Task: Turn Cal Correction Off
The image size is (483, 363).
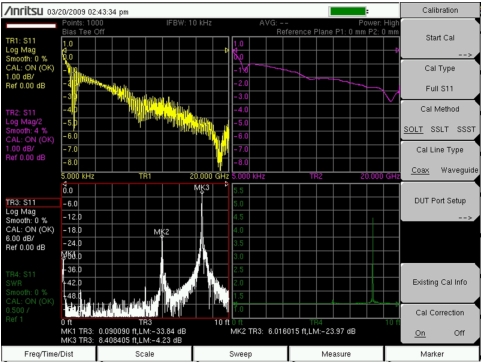Action: [x=459, y=333]
